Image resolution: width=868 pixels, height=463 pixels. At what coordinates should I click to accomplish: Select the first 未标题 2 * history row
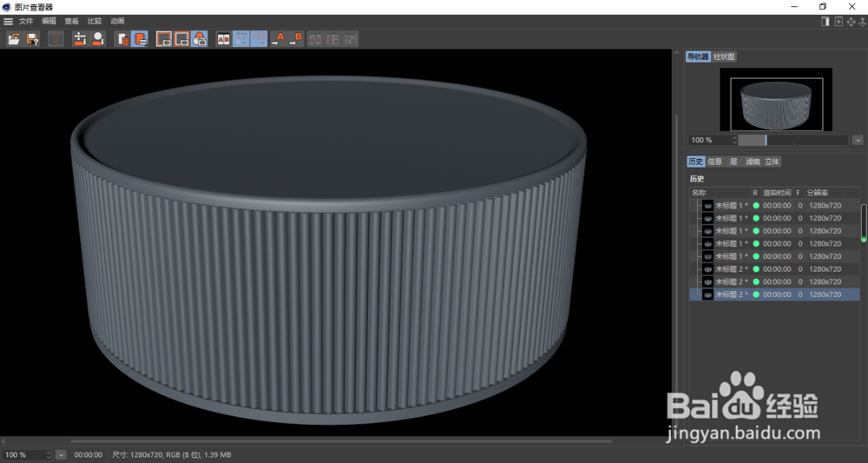click(x=774, y=269)
